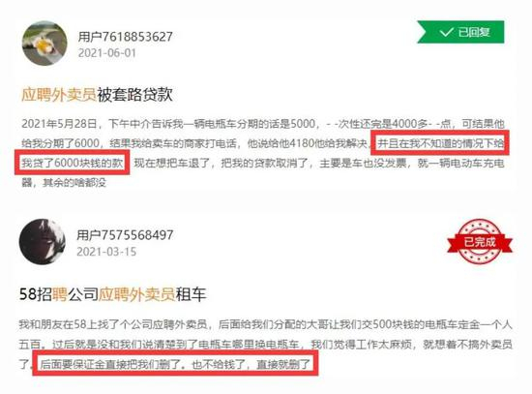The width and height of the screenshot is (532, 394).
Task: Click the post date 2021-03-15
Action: (106, 252)
